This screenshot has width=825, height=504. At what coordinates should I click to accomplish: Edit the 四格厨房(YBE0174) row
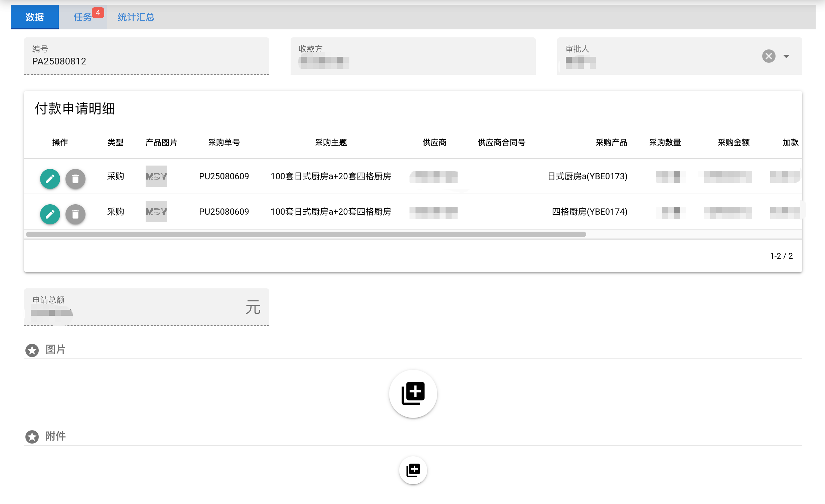click(x=50, y=214)
